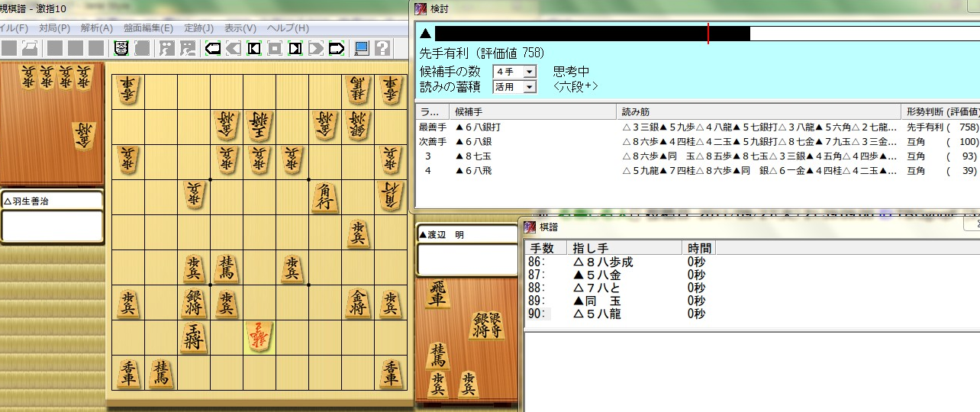The height and width of the screenshot is (412, 980).
Task: Select the 銀將 silver piece on the board
Action: coord(194,303)
